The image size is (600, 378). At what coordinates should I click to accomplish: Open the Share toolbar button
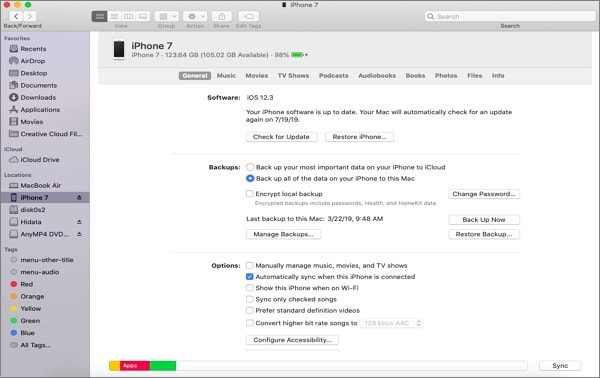coord(222,16)
